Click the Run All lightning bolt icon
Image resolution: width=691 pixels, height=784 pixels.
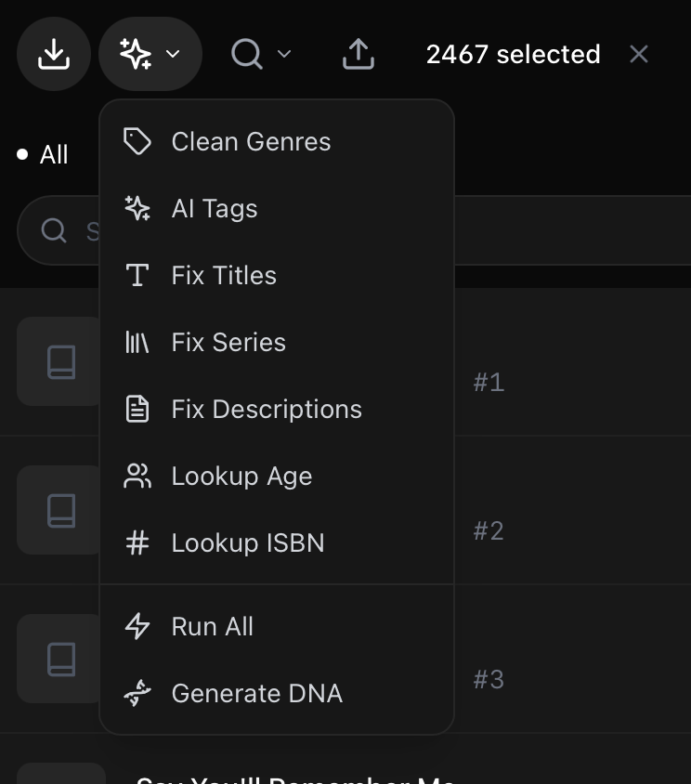coord(137,626)
